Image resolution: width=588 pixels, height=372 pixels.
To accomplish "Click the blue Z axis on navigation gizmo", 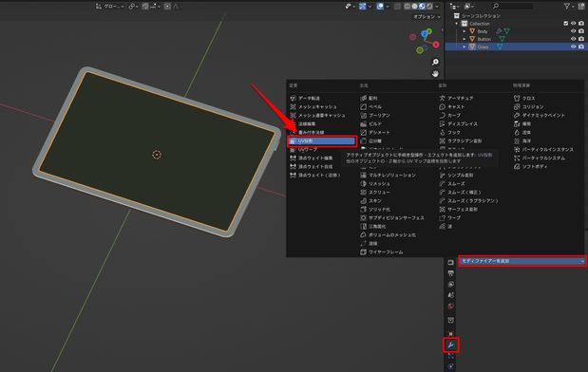I will (424, 34).
